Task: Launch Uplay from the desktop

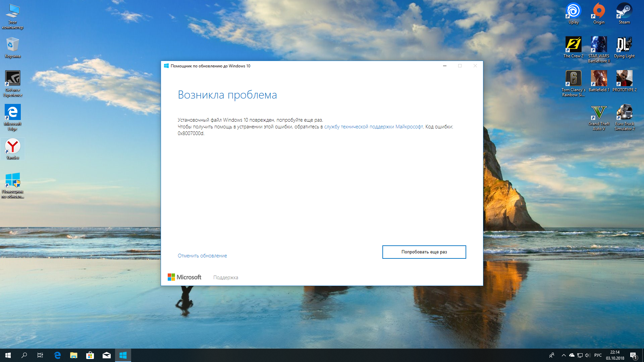Action: click(573, 13)
